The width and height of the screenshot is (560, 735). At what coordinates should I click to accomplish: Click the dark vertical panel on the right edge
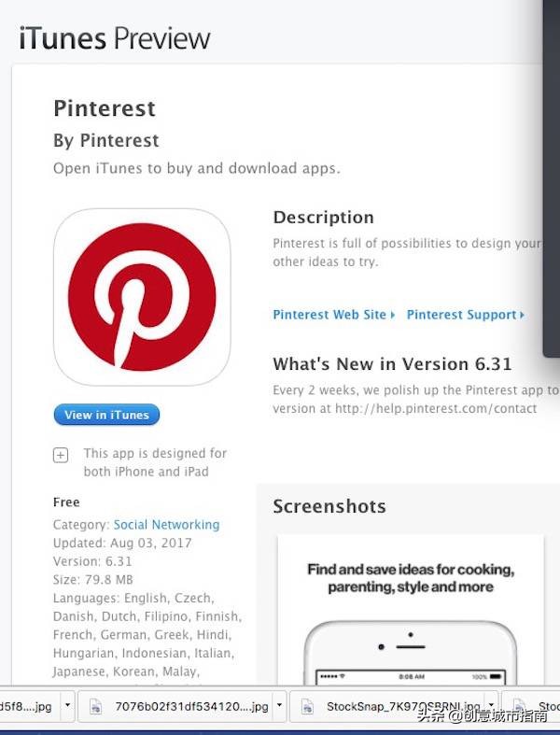pos(552,178)
